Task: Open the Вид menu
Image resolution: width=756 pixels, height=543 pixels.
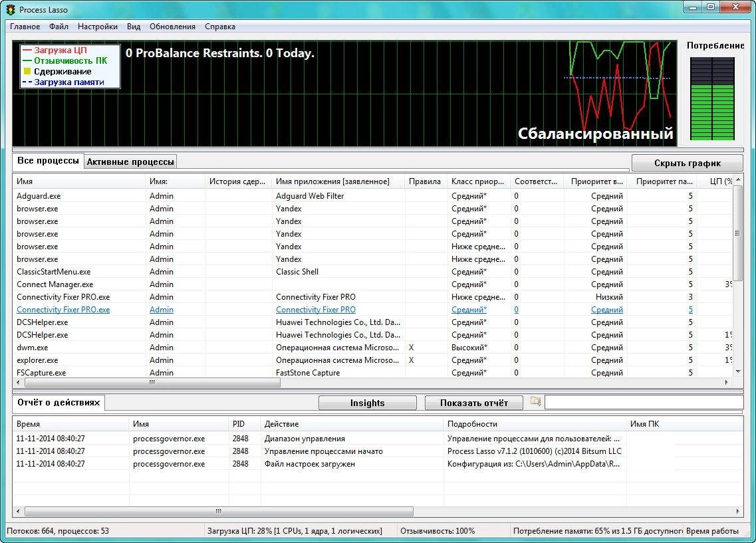Action: tap(134, 27)
